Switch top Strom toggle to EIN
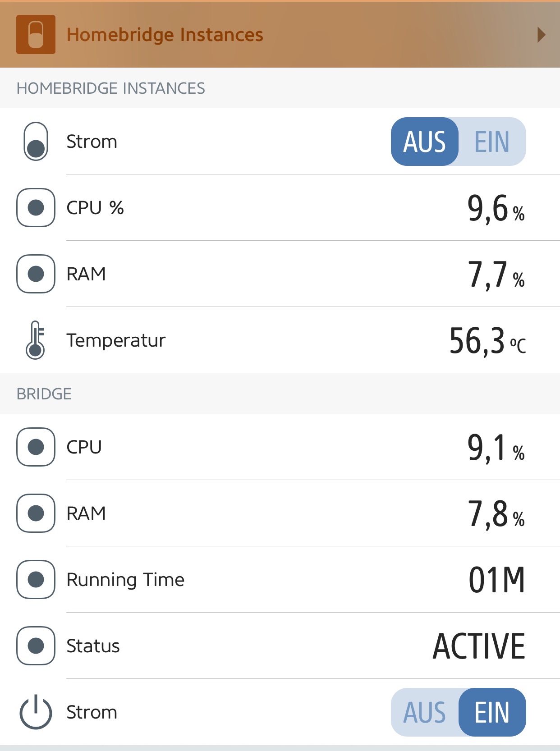The image size is (560, 751). point(492,142)
